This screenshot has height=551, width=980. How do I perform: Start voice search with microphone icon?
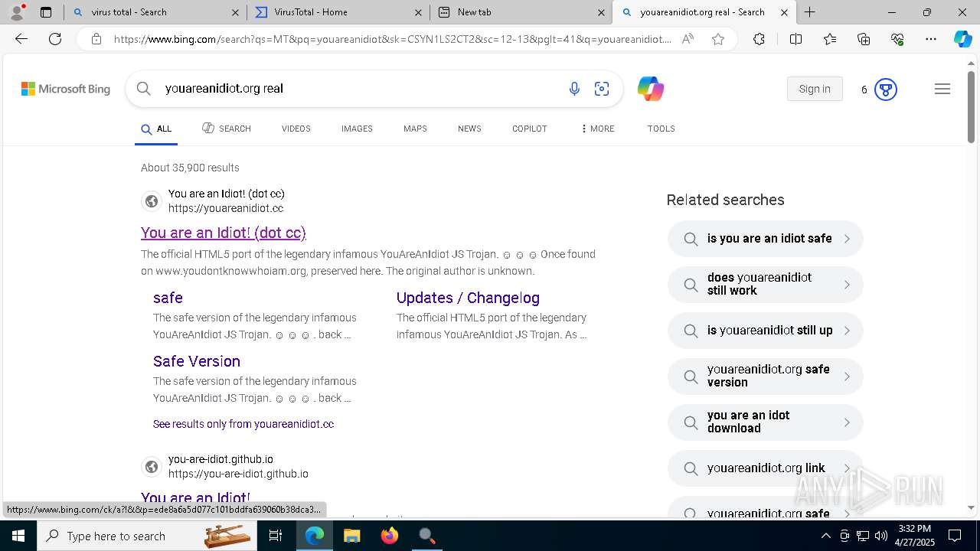[574, 89]
